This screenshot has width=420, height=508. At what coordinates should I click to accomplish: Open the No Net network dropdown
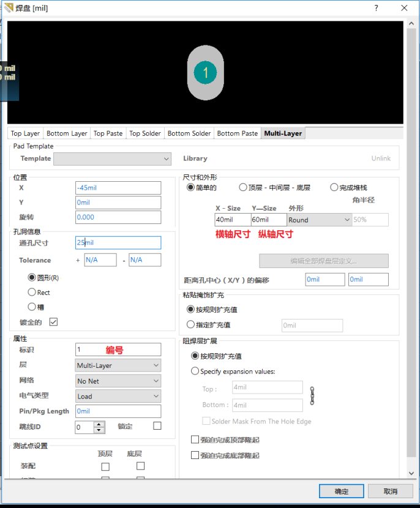coord(118,381)
